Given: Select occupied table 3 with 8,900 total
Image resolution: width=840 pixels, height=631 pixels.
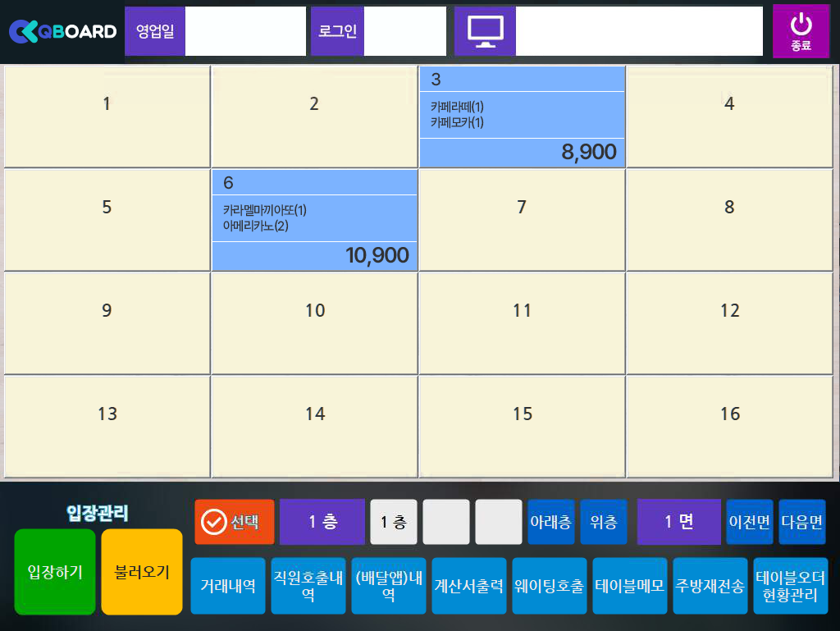Looking at the screenshot, I should (x=523, y=117).
